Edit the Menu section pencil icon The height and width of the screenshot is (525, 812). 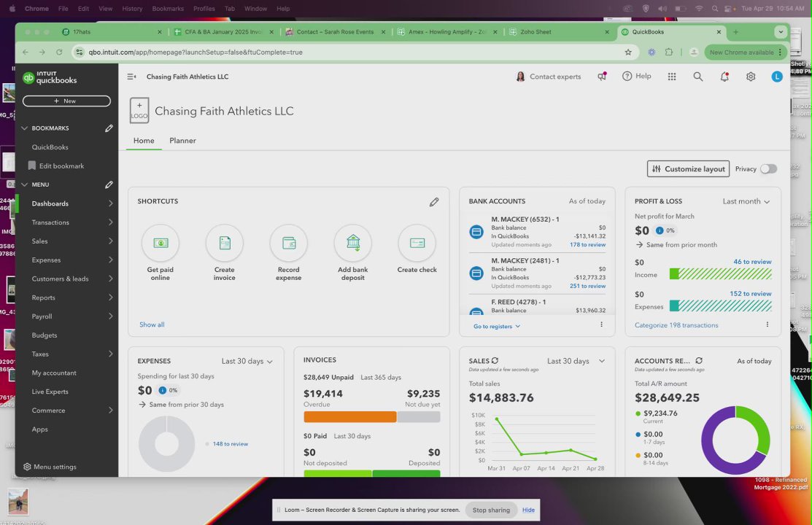coord(109,184)
